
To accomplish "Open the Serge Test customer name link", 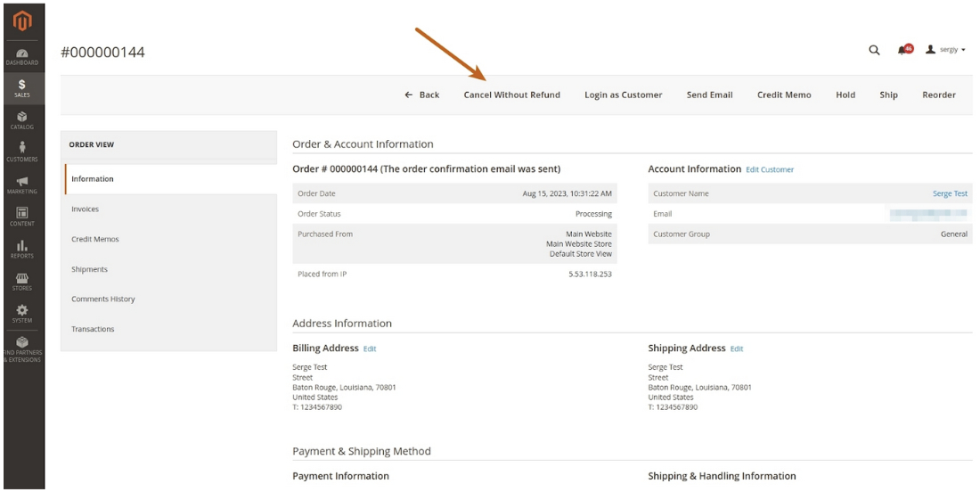I will tap(950, 193).
